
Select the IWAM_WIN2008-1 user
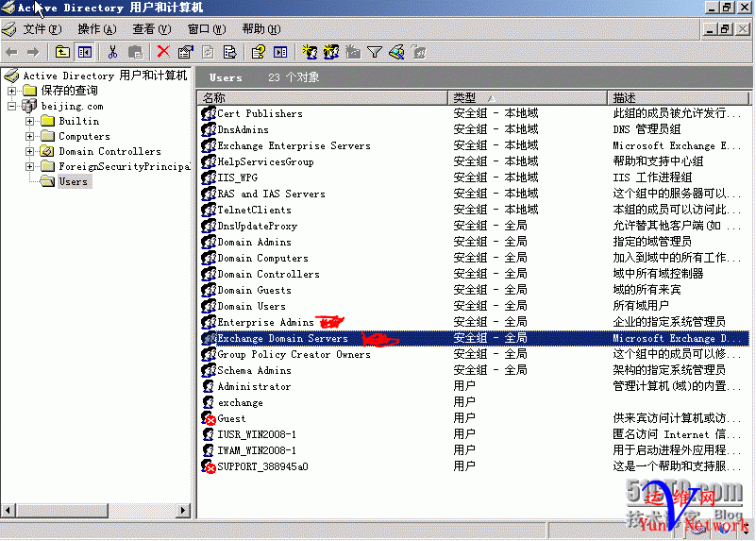pos(257,450)
